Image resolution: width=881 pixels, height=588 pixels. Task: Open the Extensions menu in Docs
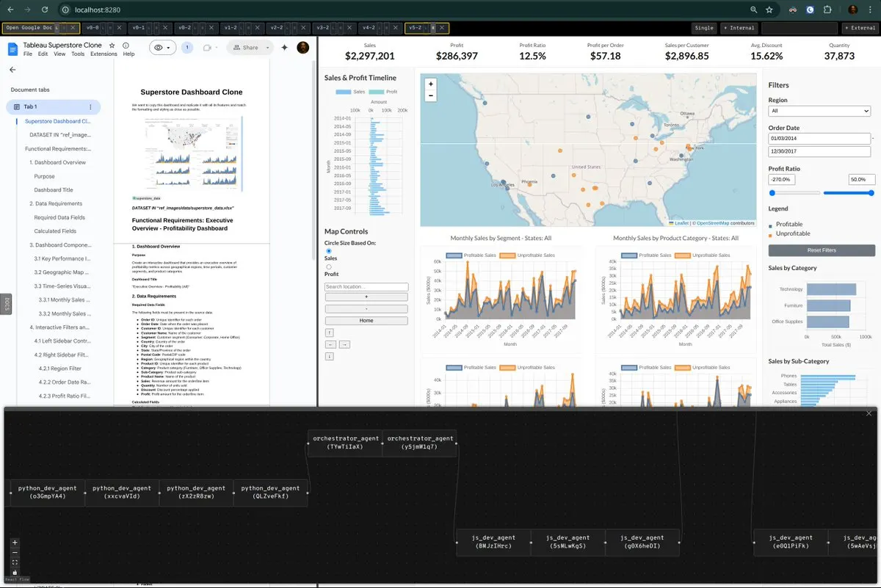[104, 54]
